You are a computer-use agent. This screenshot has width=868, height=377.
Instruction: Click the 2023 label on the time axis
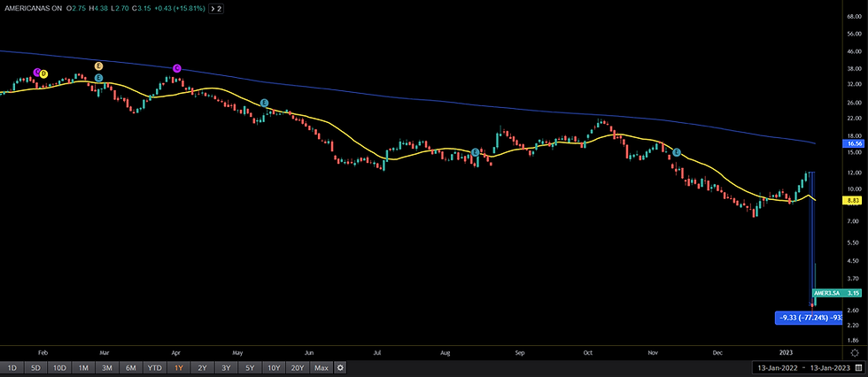787,351
